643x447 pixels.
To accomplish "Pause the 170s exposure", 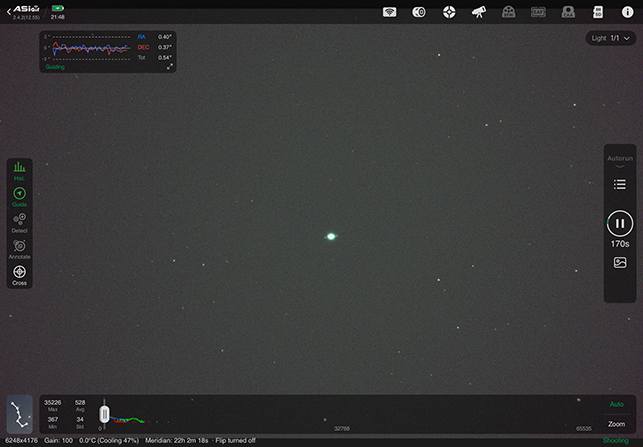I will 620,223.
